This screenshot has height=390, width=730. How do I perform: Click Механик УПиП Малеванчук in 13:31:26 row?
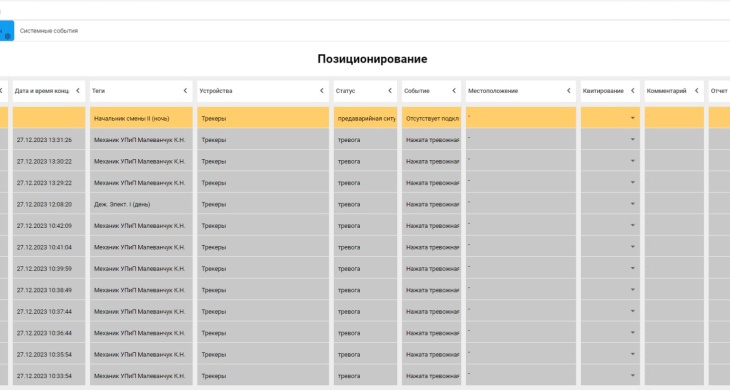point(139,140)
